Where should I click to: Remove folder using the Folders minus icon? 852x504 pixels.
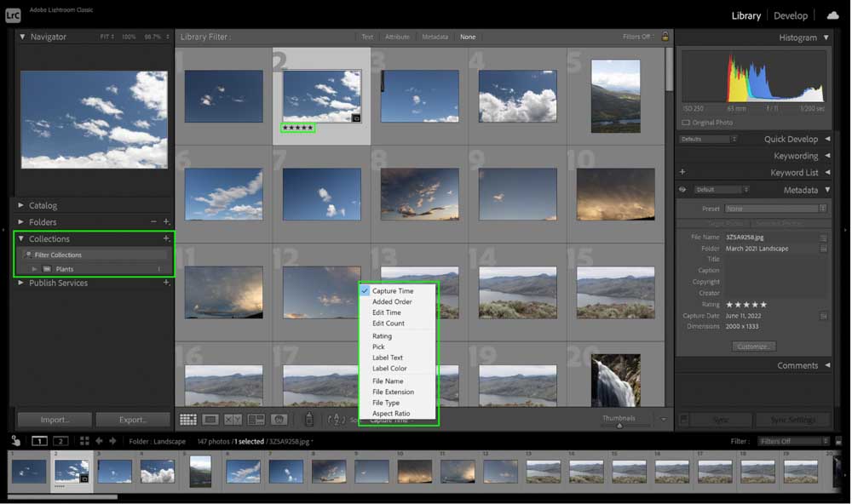[153, 221]
